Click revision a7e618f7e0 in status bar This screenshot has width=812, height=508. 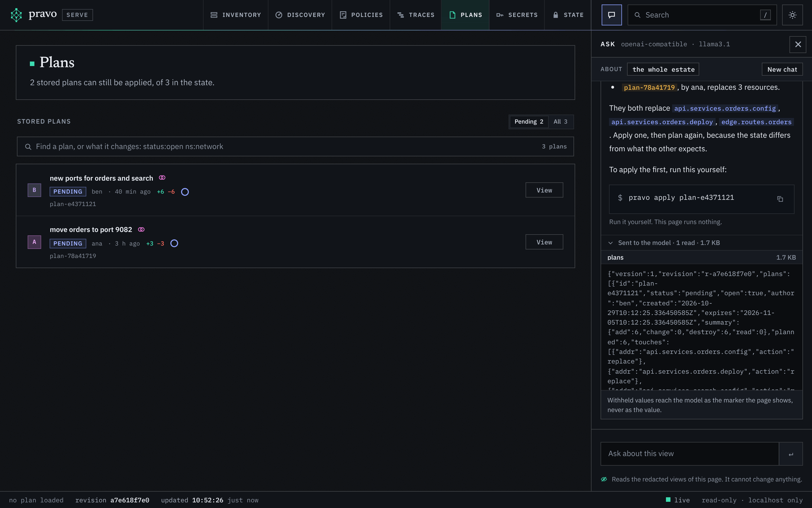point(112,500)
